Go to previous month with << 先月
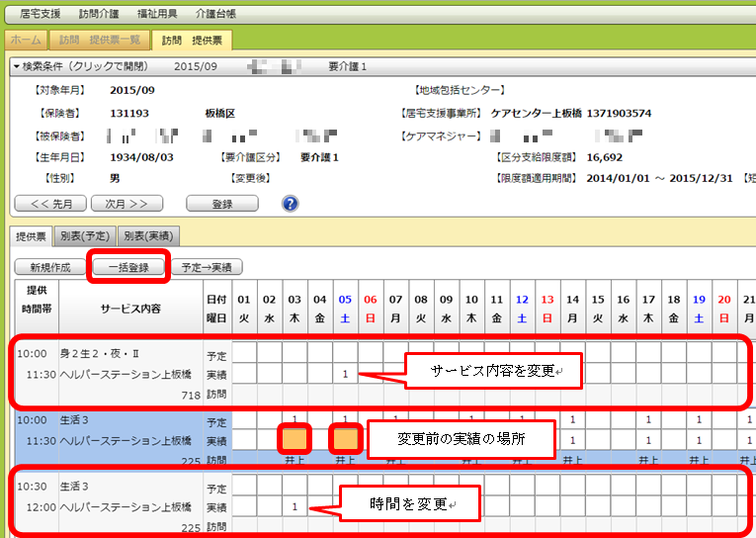This screenshot has width=756, height=538. coord(49,204)
